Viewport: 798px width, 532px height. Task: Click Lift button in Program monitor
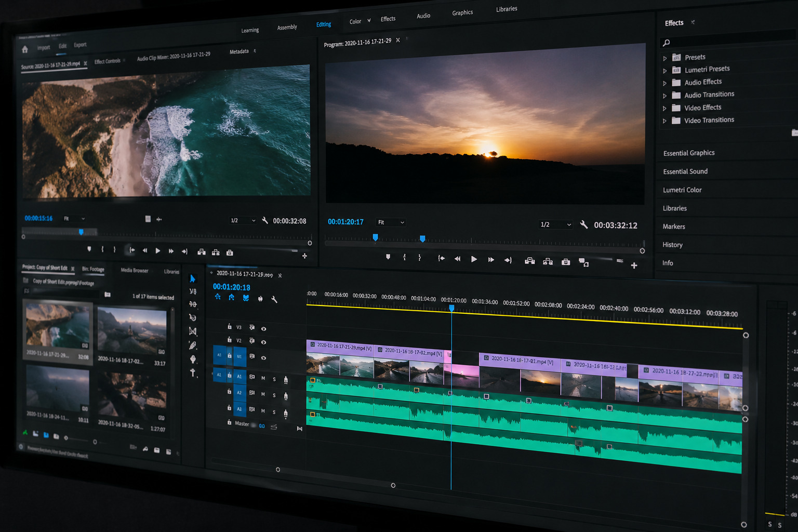(x=529, y=261)
